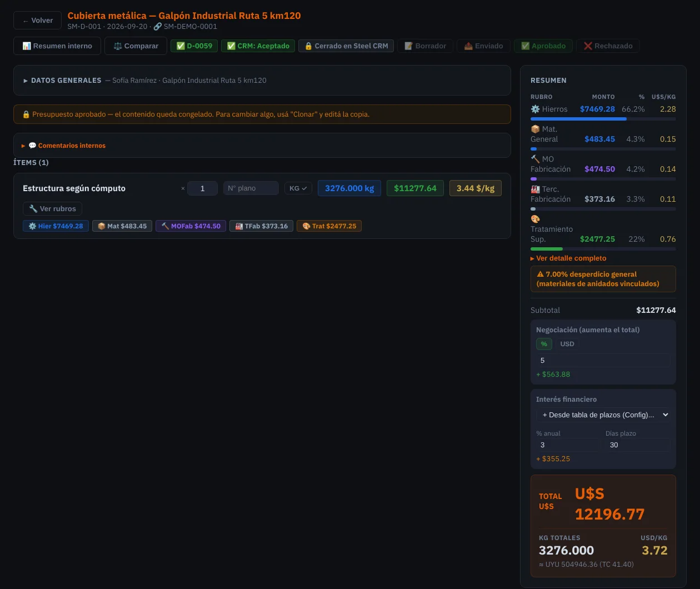Screen dimensions: 700x589
Task: Click the chart icon on Resumen interno
Action: 27,46
